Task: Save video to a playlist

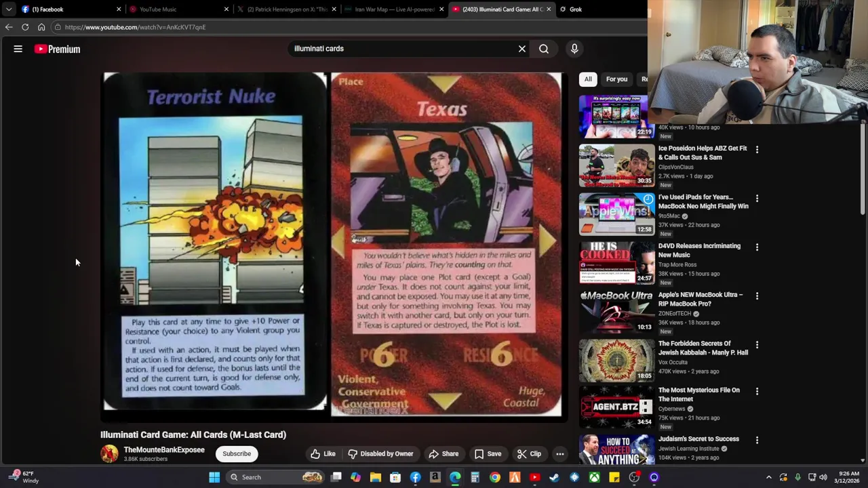Action: (x=488, y=454)
